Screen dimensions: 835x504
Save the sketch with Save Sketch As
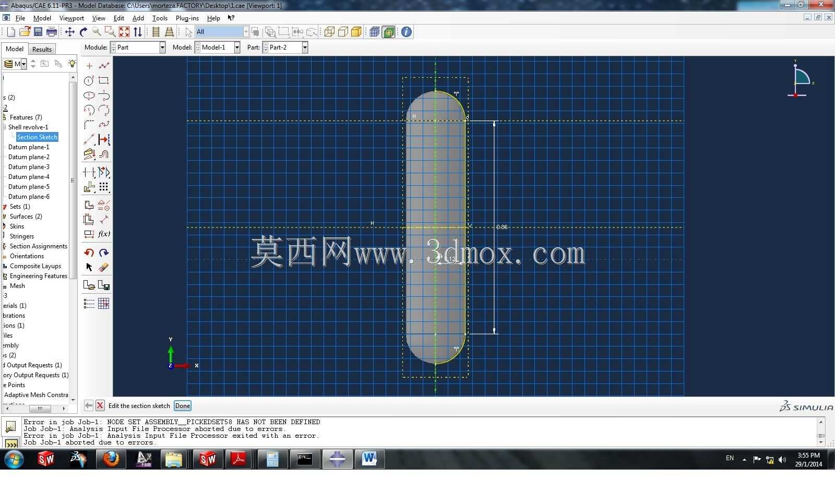104,285
